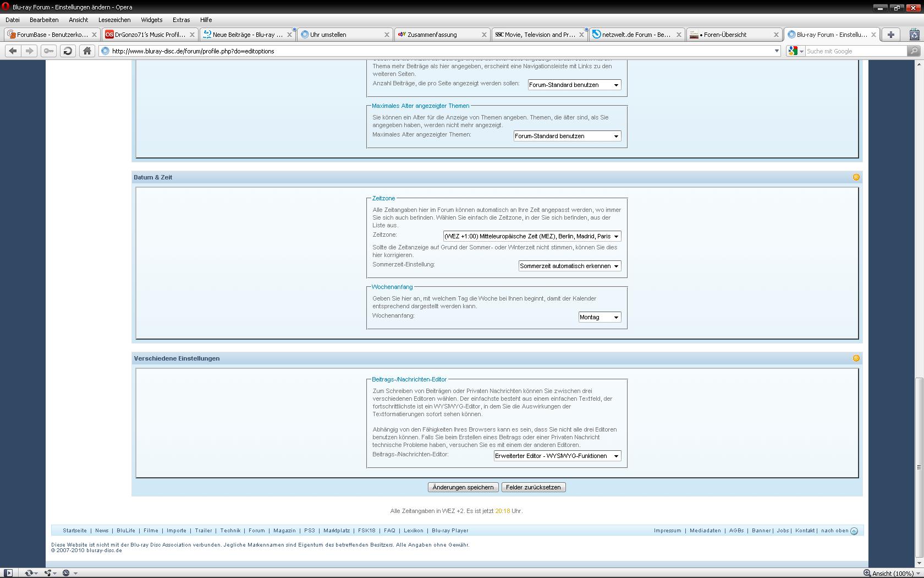Close the Uhr umstellen tab
The width and height of the screenshot is (924, 578).
click(x=387, y=34)
